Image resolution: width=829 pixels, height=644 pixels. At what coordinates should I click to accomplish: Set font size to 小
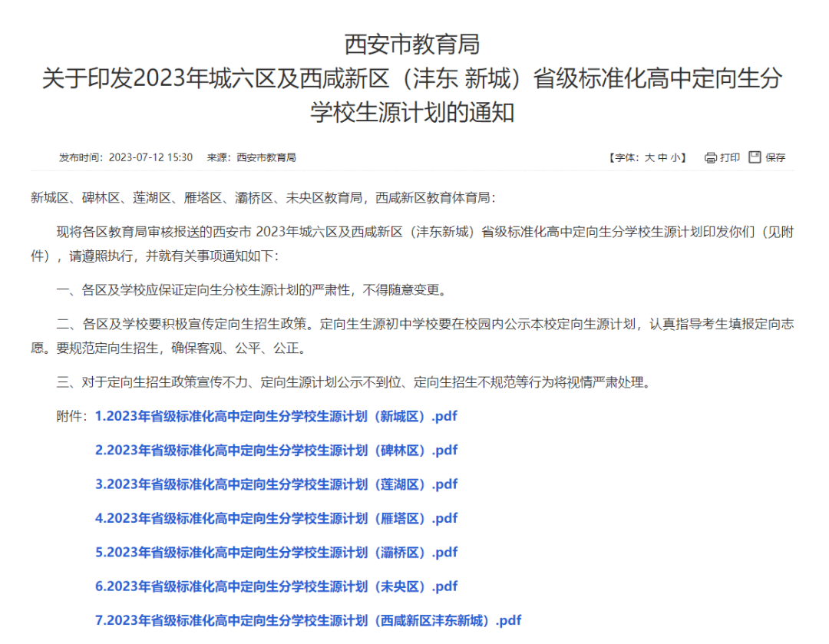tap(675, 157)
